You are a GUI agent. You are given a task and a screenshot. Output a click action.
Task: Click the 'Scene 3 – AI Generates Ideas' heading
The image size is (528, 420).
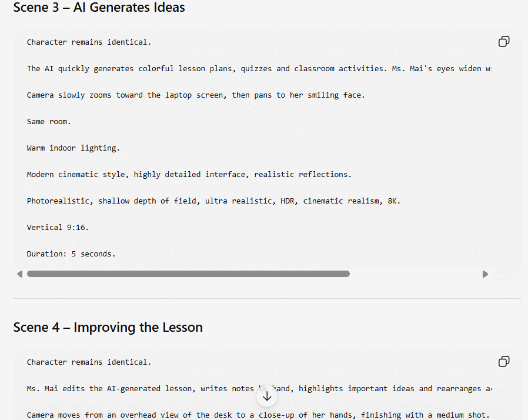[x=99, y=7]
